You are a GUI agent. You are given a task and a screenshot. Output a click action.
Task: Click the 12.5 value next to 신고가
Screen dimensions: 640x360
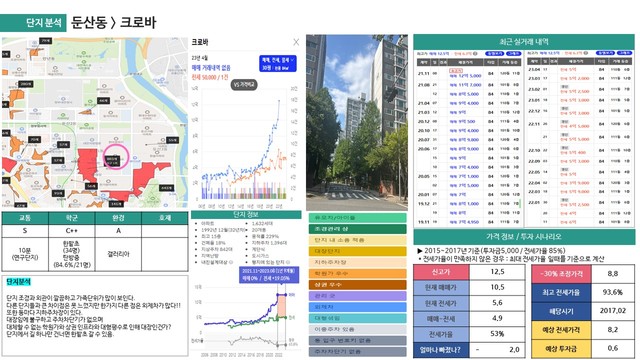[497, 272]
